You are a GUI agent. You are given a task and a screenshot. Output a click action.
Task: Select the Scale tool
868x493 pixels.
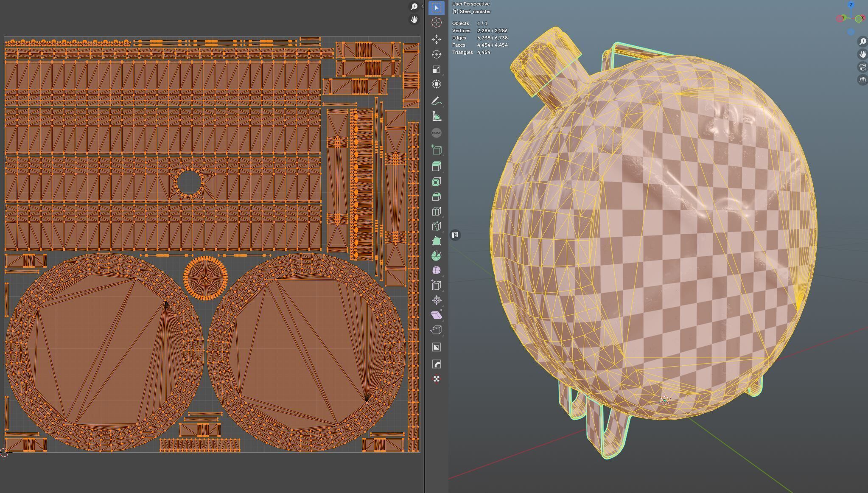(436, 69)
